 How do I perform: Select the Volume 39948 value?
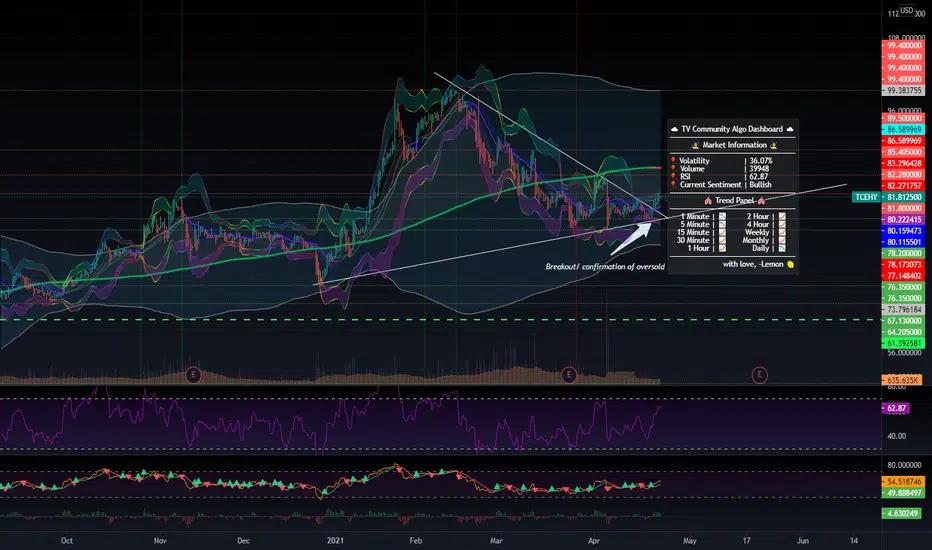(x=759, y=169)
